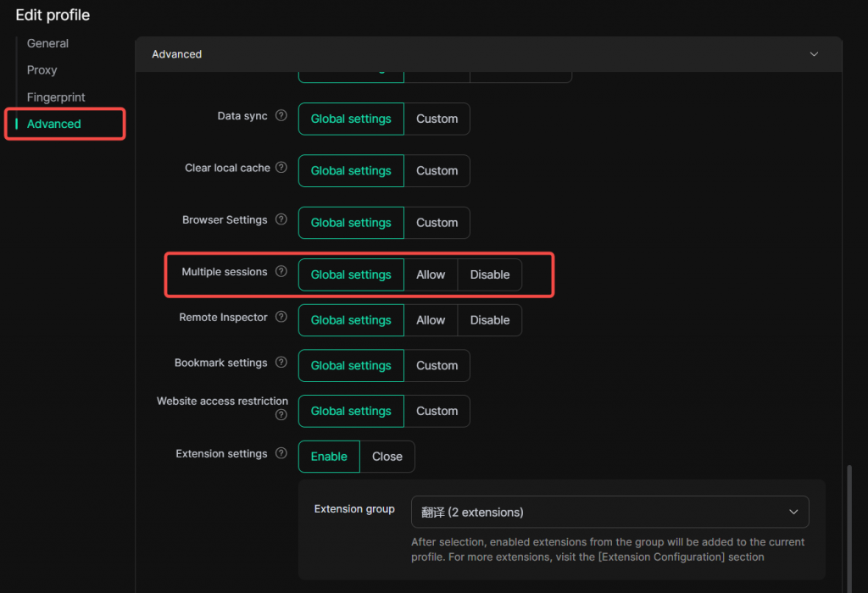Choose Close for Extension settings
The image size is (868, 593).
pos(387,457)
